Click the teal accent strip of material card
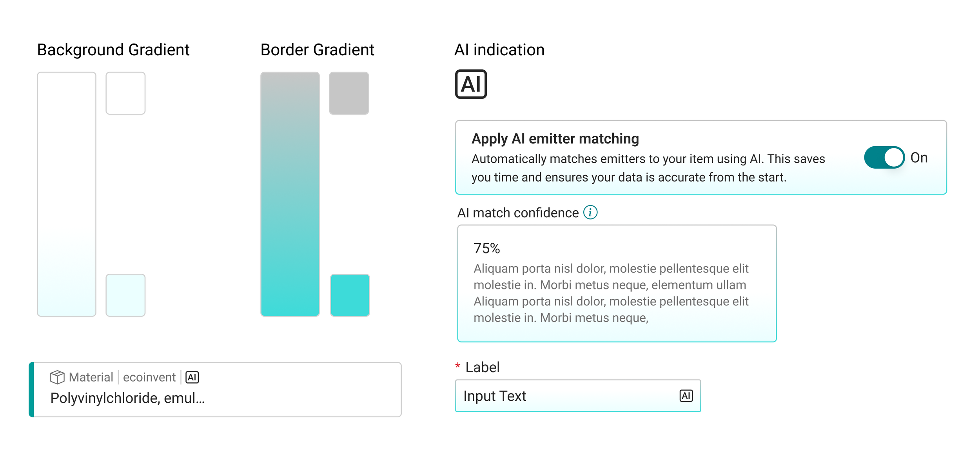The image size is (980, 449). [x=31, y=389]
